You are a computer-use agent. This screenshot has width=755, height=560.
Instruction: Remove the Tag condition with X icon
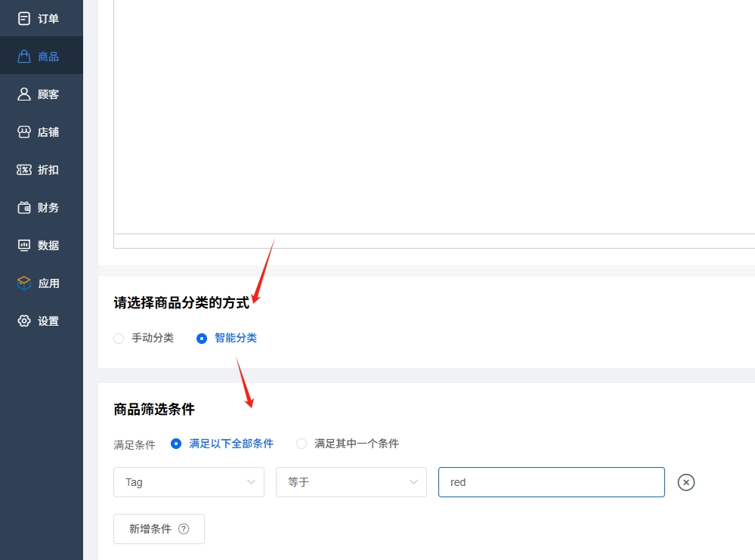coord(685,482)
